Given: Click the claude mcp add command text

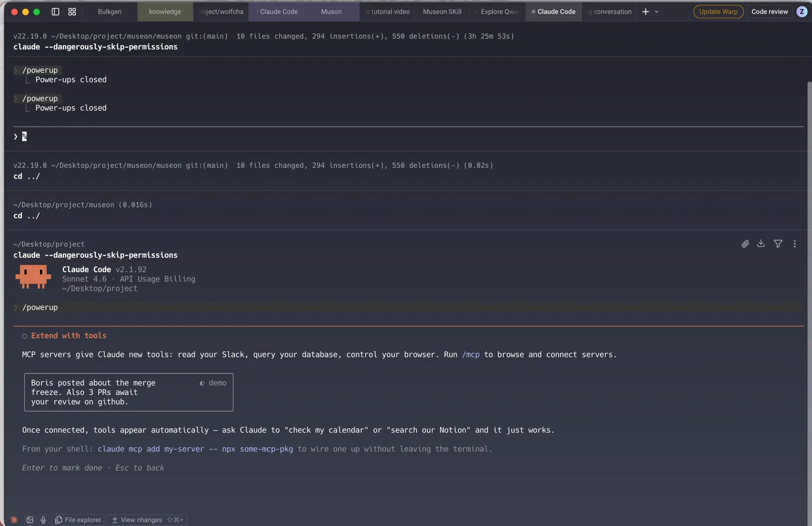Looking at the screenshot, I should tap(195, 449).
